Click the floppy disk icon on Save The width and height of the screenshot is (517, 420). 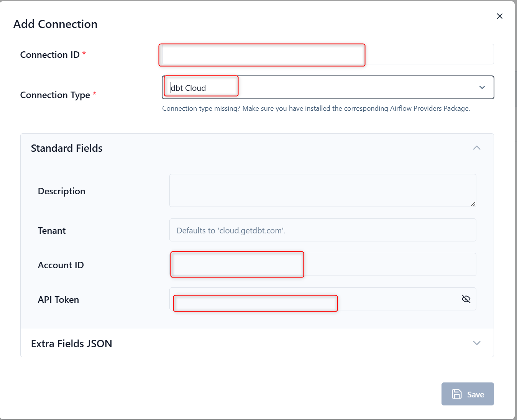[x=457, y=394]
